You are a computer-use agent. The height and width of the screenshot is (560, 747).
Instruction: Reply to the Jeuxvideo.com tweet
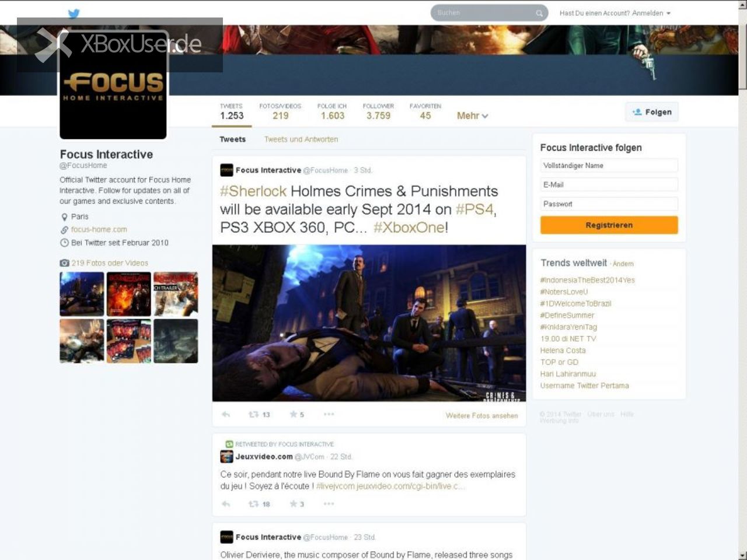point(226,504)
